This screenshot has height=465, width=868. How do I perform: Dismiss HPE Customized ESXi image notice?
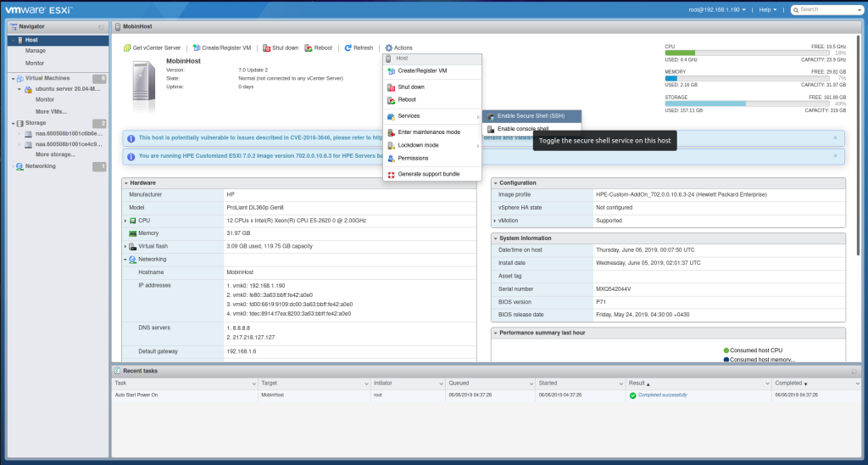click(835, 156)
